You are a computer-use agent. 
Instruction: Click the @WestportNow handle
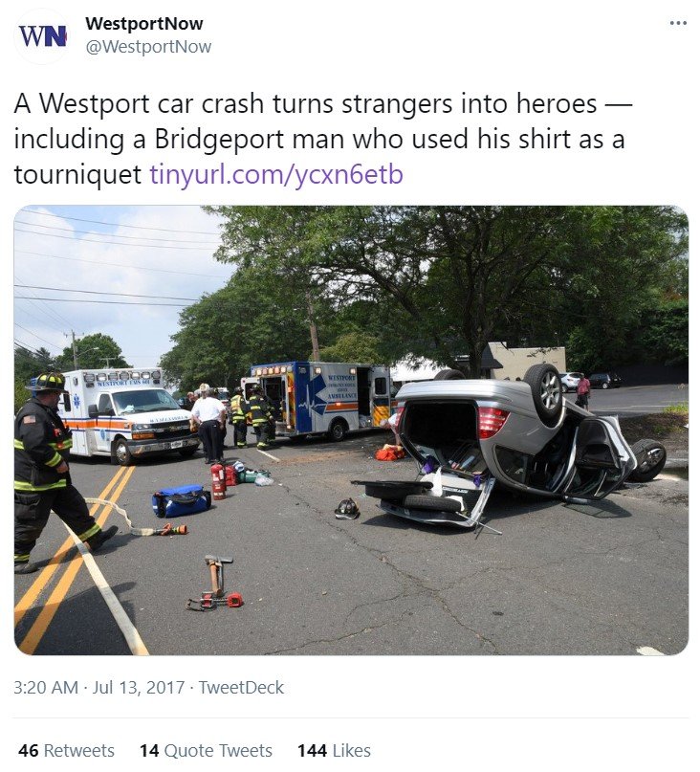[x=148, y=47]
